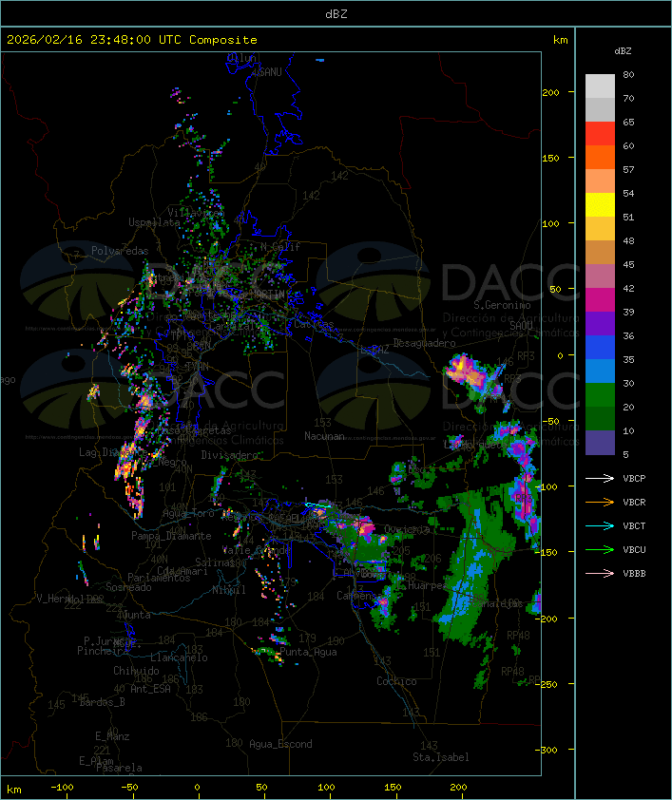Select the yellow legend swatch below 54

[x=600, y=204]
